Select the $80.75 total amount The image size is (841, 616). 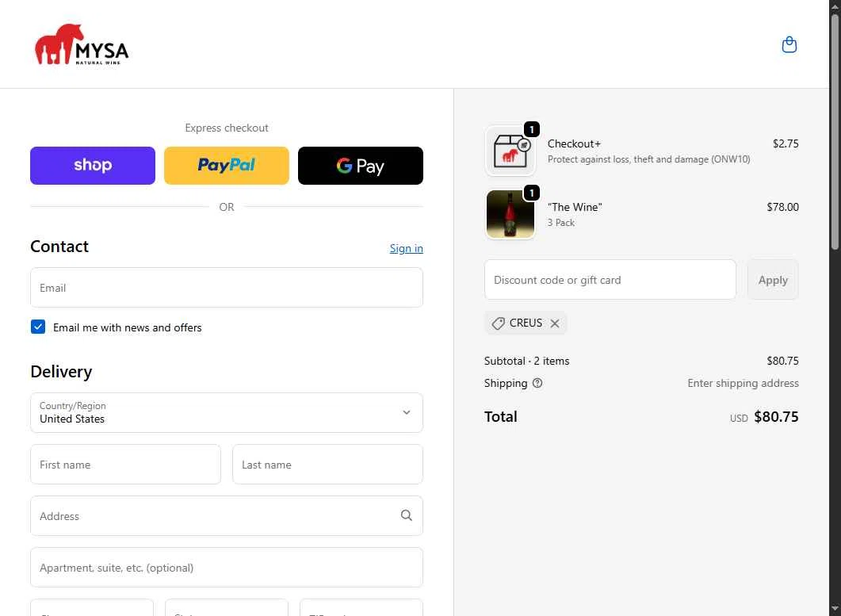coord(776,417)
